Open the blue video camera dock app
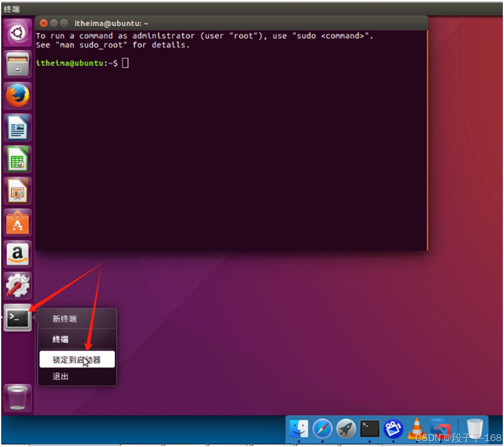 393,428
